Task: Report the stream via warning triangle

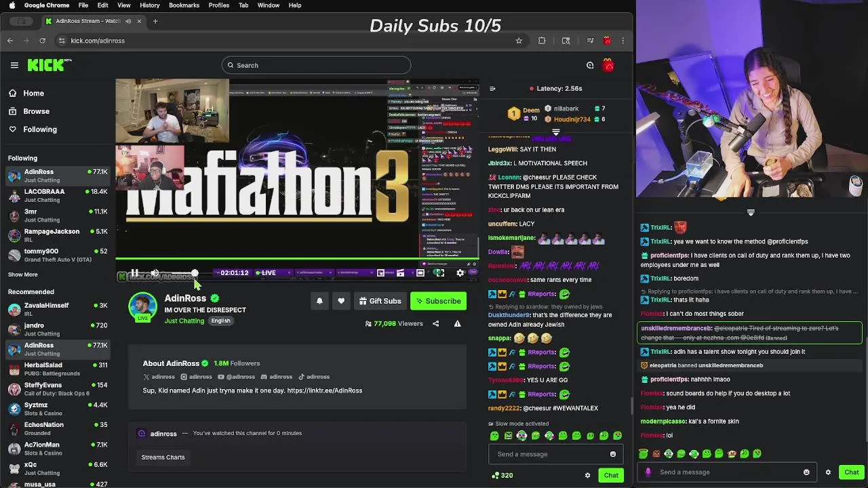Action: (x=457, y=323)
